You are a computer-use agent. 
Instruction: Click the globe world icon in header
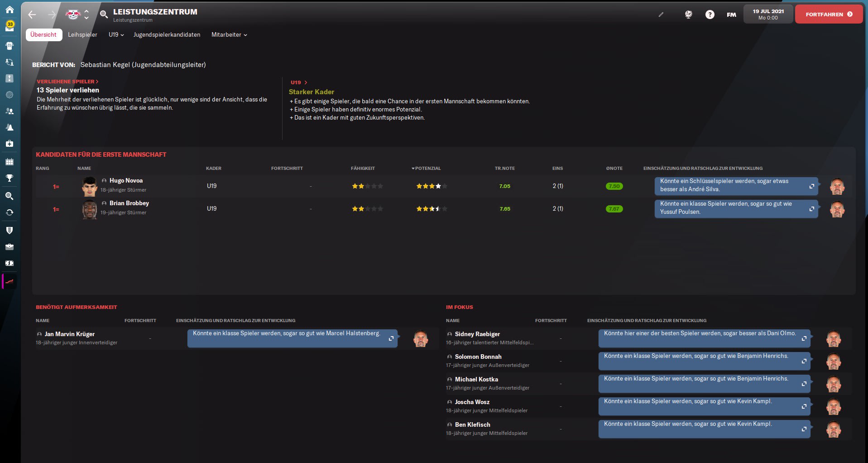(688, 14)
